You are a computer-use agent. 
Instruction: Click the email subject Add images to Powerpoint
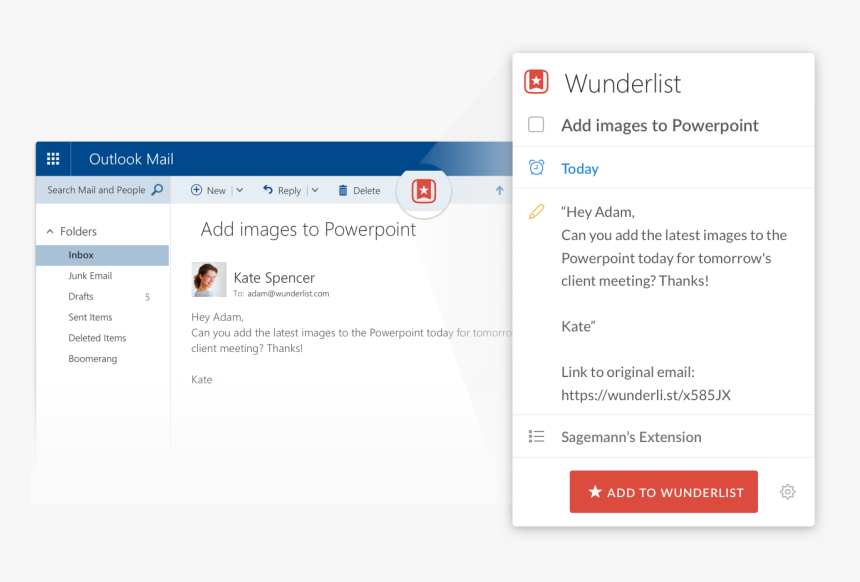308,229
